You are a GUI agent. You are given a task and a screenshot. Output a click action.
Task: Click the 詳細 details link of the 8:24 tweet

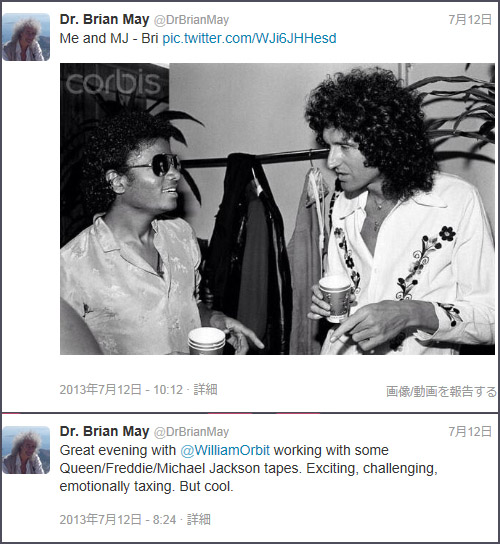(x=199, y=519)
